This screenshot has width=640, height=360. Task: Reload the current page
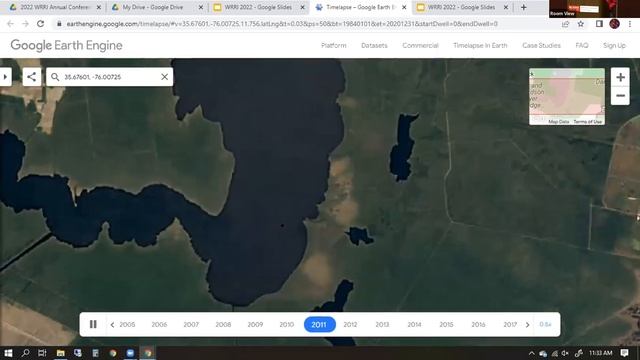point(40,24)
